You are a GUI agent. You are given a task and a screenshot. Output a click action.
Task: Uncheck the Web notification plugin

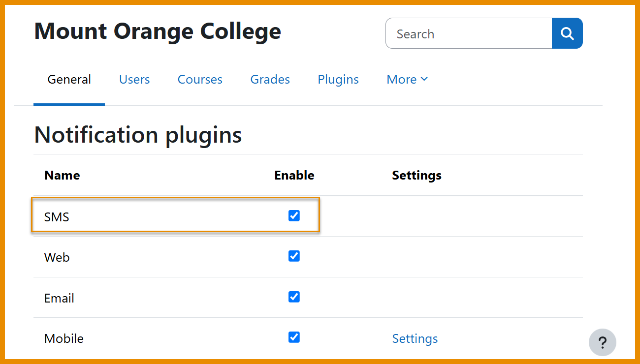pos(294,256)
